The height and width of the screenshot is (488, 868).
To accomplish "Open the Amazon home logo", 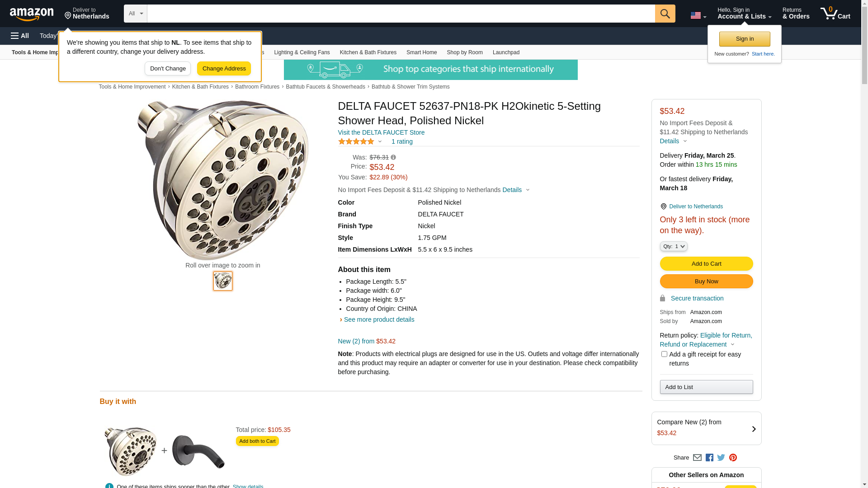I will [x=32, y=14].
